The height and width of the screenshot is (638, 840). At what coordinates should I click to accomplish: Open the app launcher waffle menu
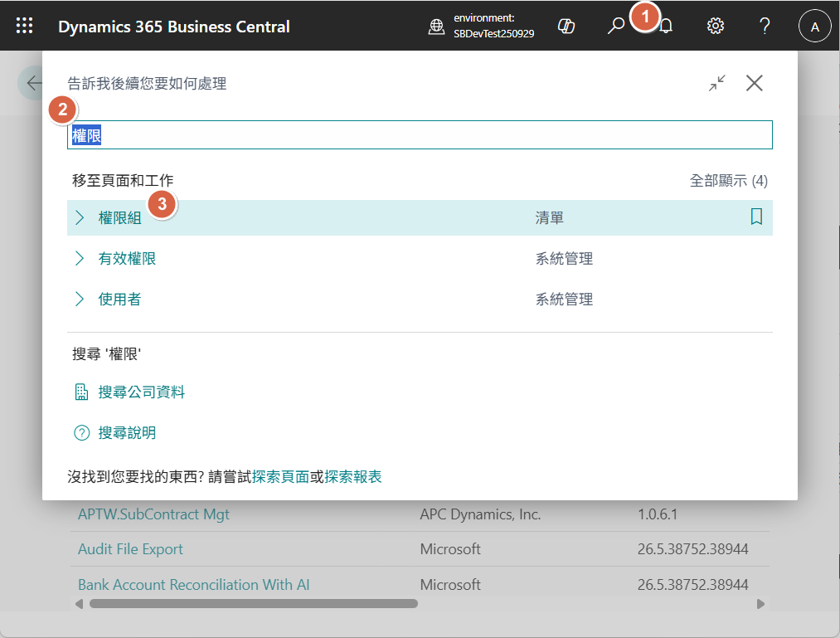24,25
